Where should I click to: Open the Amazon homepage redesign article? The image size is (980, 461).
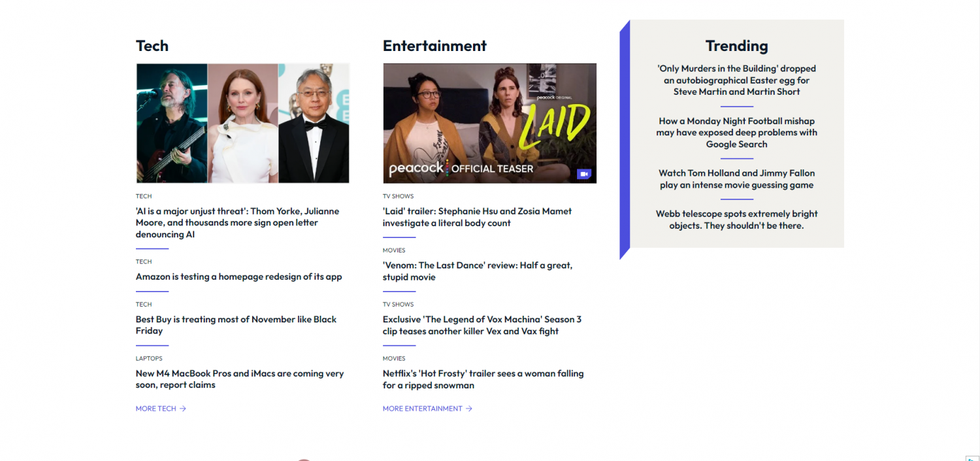(x=239, y=277)
